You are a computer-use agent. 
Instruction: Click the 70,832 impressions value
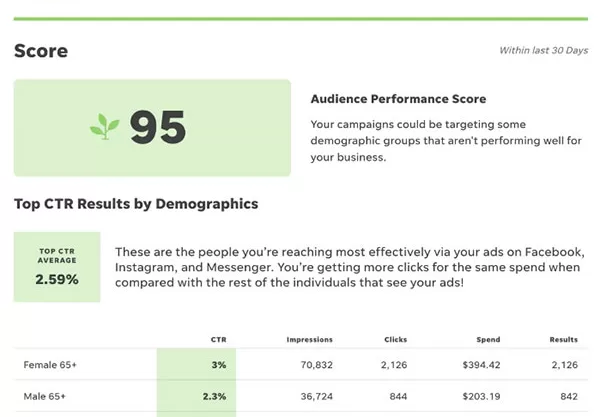(316, 365)
